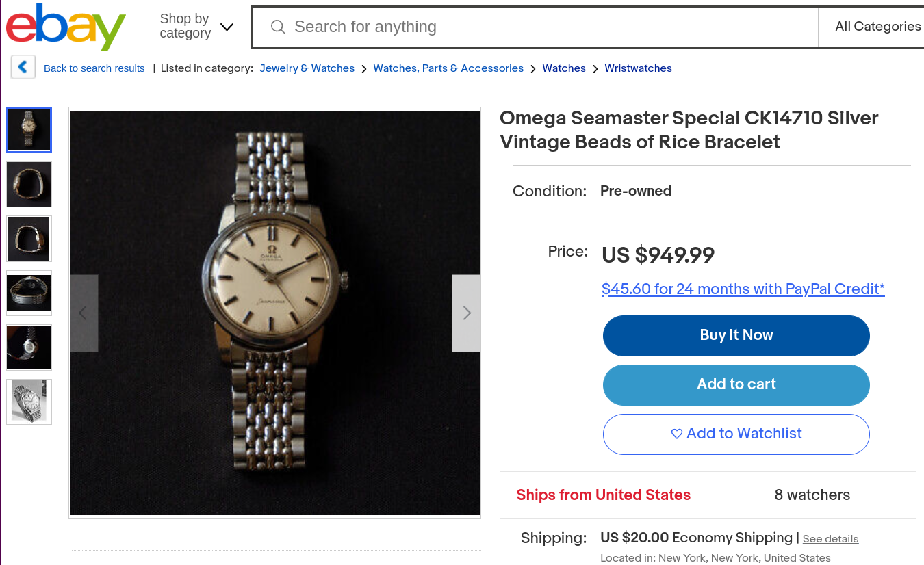Go to Watches, Parts & Accessories category

click(448, 68)
